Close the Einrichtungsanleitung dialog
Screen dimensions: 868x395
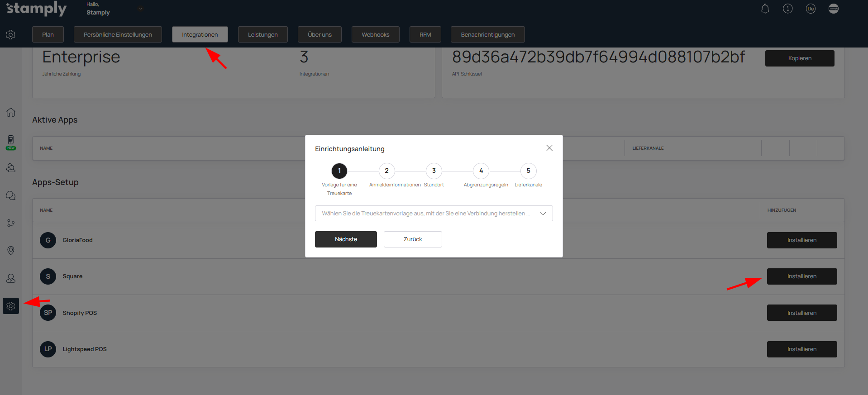click(549, 148)
